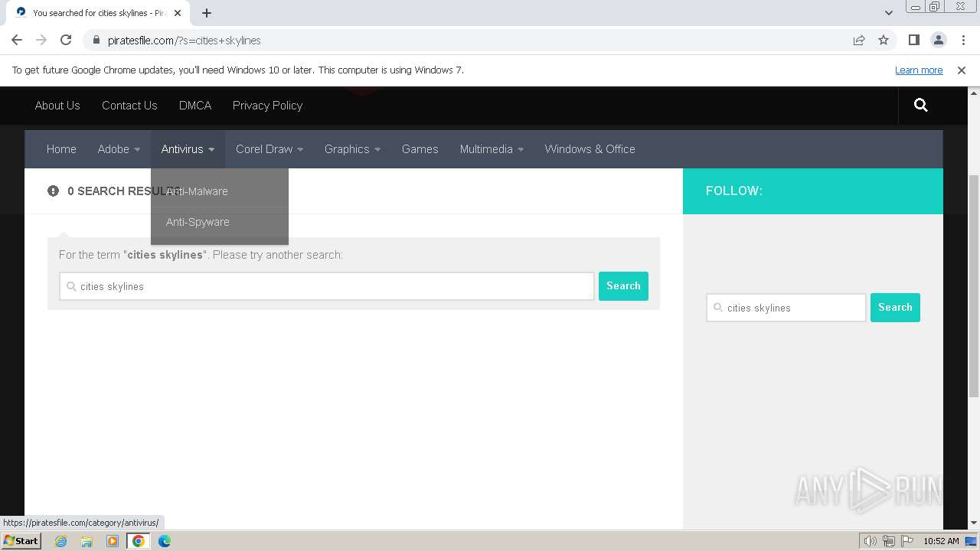Click the address bar URL
This screenshot has height=551, width=980.
185,41
